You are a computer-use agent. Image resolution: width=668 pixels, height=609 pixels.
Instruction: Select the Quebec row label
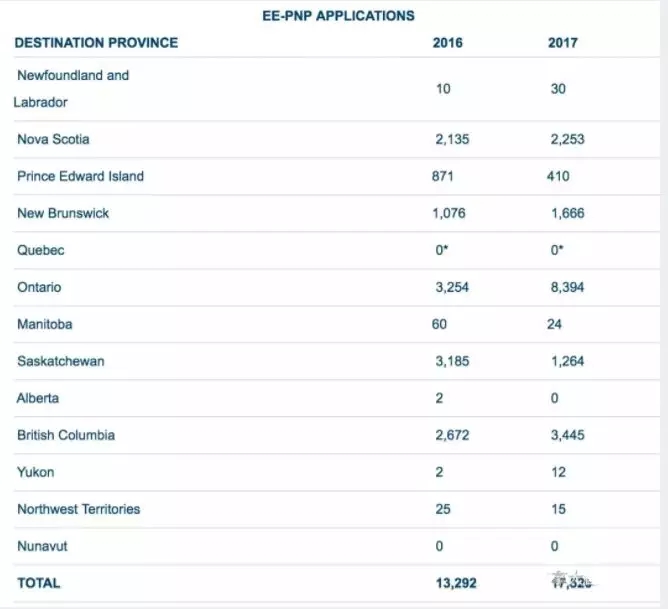(x=41, y=250)
